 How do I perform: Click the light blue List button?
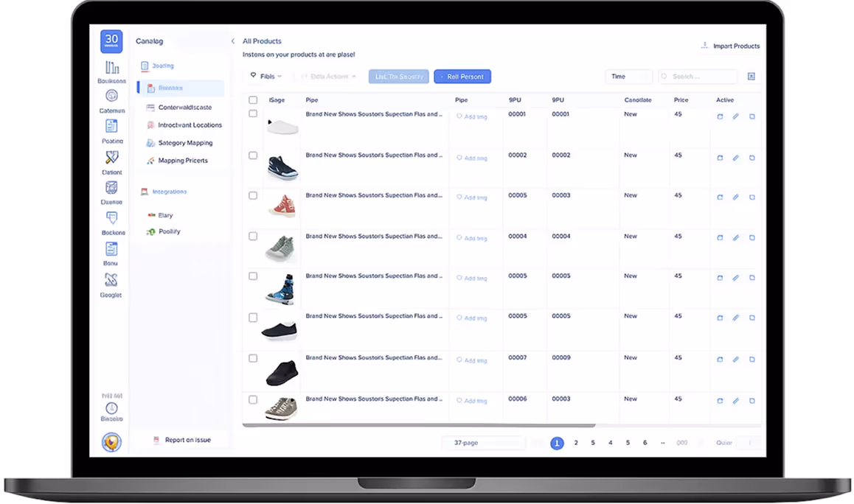[x=399, y=76]
